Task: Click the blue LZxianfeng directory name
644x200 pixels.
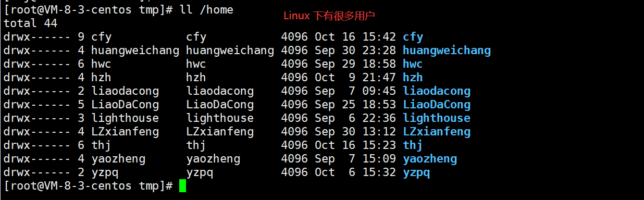Action: pyautogui.click(x=437, y=132)
